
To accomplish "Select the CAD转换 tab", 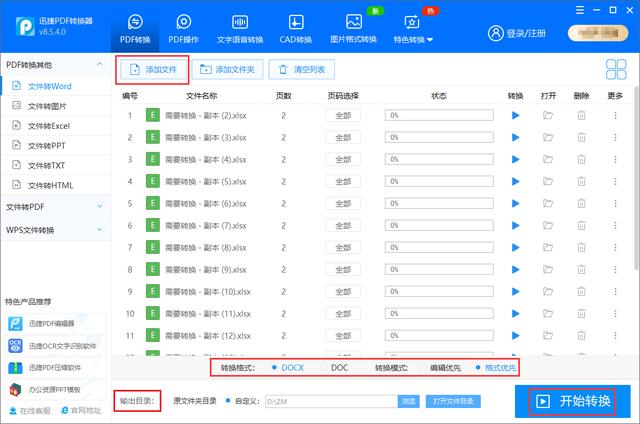I will [x=296, y=29].
